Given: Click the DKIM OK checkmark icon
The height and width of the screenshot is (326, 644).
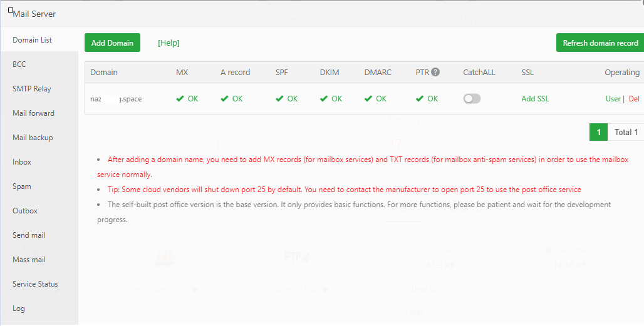Looking at the screenshot, I should [x=324, y=99].
